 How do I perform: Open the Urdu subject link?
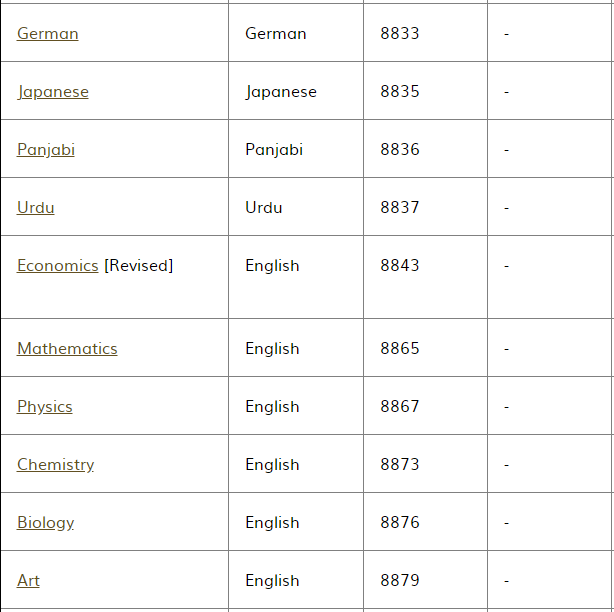pyautogui.click(x=36, y=208)
